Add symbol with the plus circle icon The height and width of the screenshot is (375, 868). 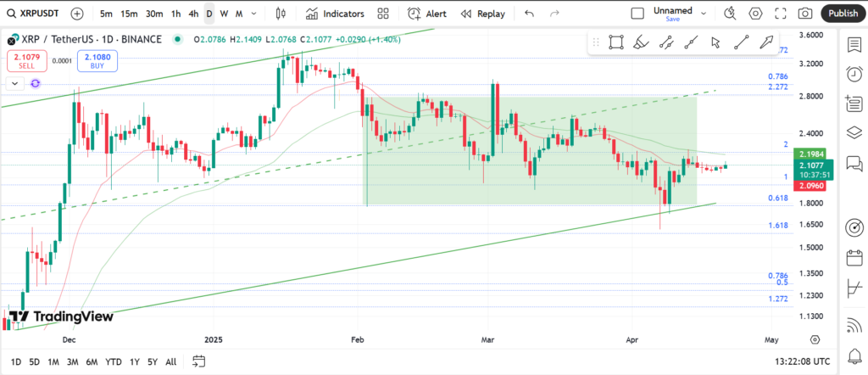click(77, 14)
